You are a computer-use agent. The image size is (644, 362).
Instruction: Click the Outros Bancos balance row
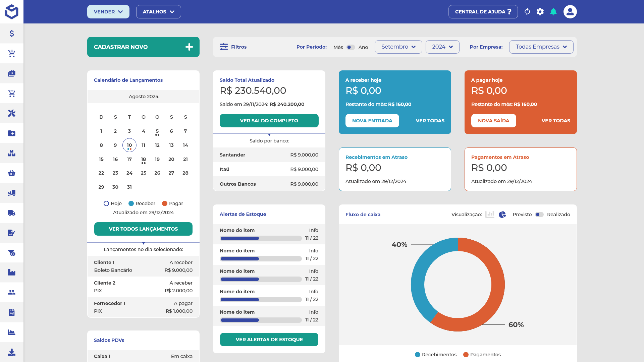pos(269,184)
